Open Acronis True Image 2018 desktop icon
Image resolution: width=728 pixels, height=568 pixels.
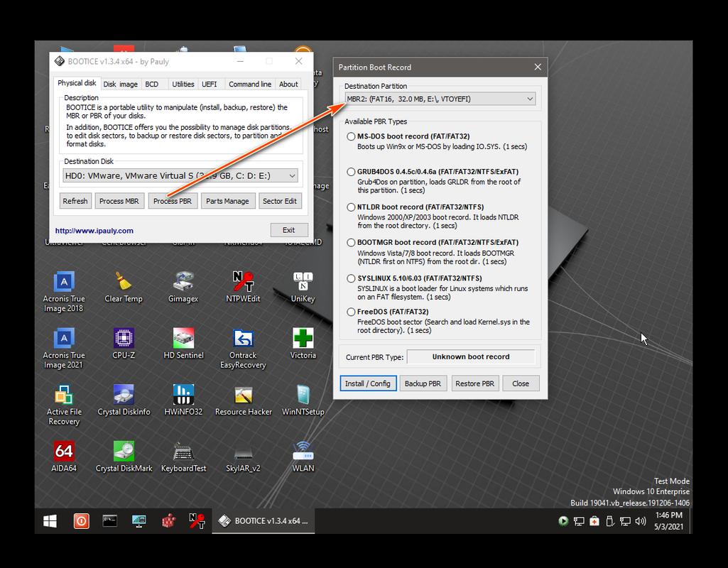click(64, 291)
